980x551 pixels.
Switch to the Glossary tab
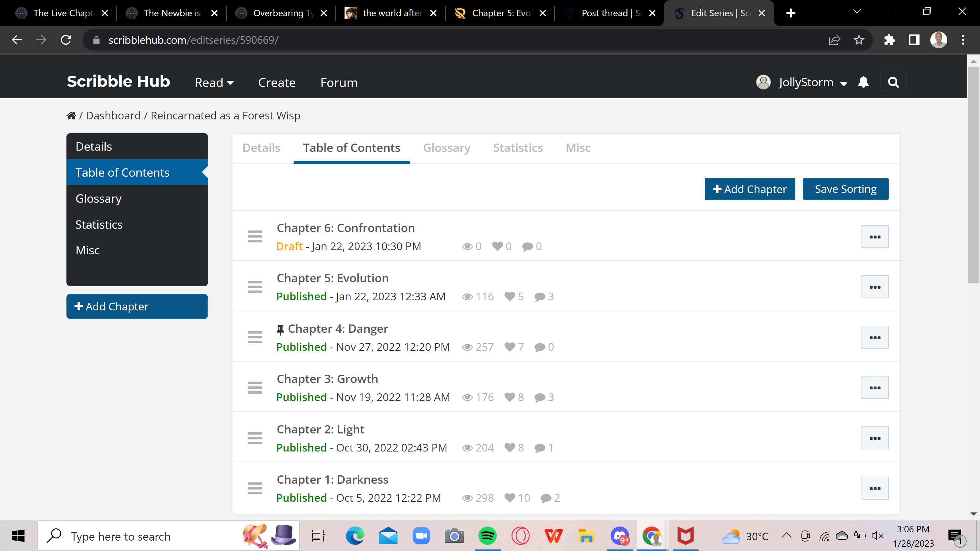[x=447, y=148]
